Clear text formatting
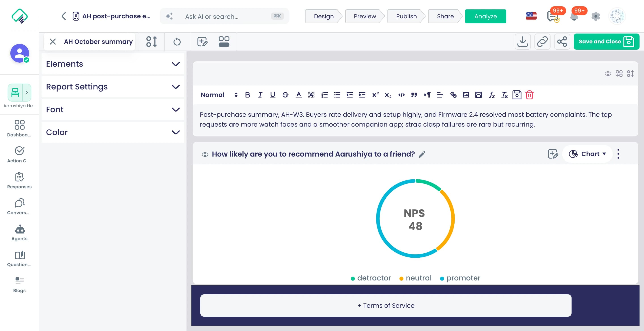Screen dimensions: 644x331 coord(504,95)
